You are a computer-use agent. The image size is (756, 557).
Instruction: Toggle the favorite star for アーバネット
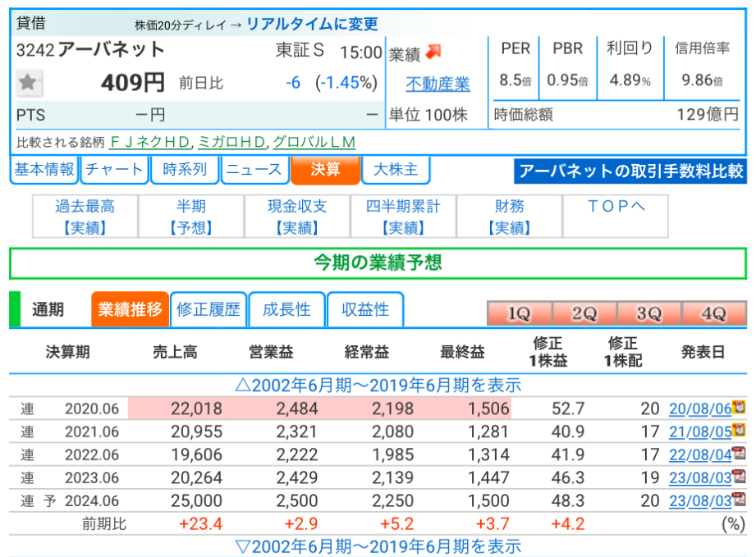coord(29,82)
